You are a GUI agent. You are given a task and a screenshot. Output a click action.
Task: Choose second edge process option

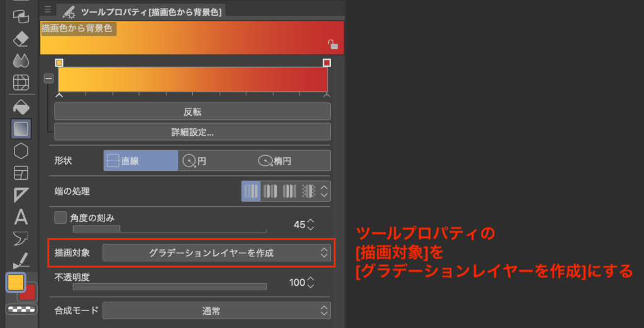[x=270, y=191]
